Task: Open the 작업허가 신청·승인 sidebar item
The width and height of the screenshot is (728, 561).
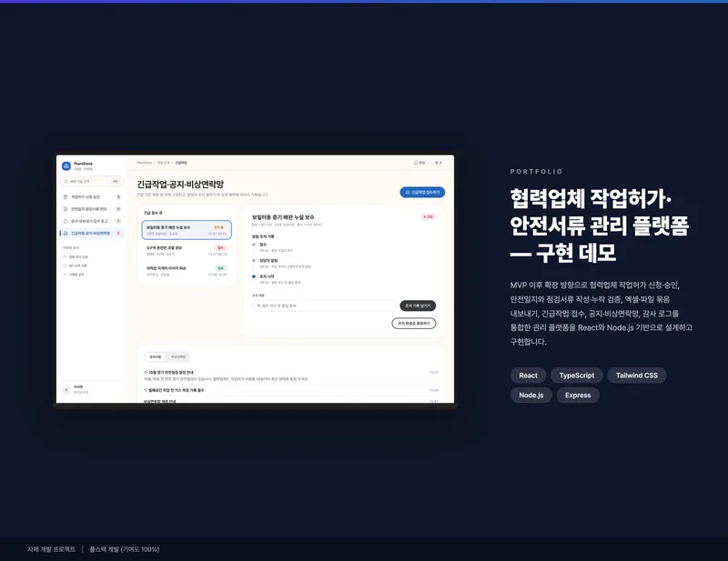Action: pos(92,196)
